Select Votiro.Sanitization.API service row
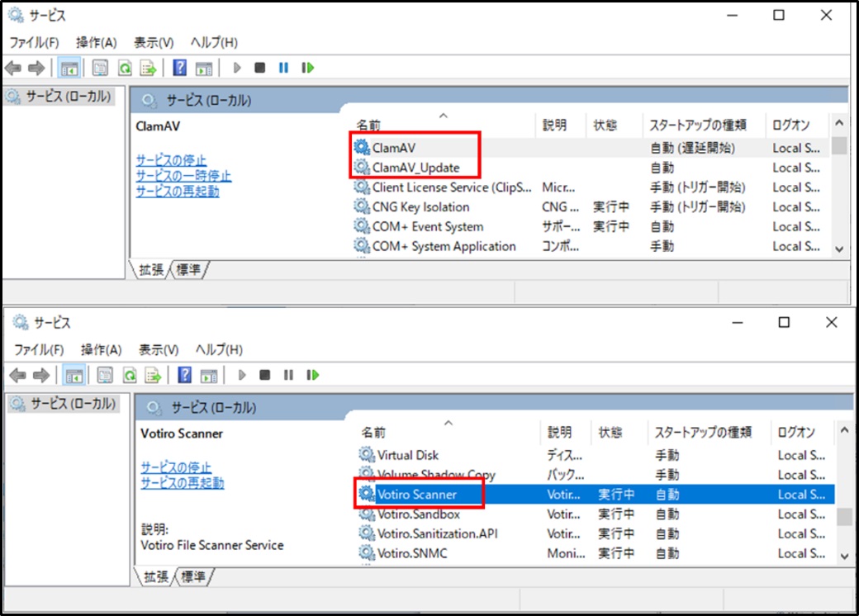 pos(595,534)
